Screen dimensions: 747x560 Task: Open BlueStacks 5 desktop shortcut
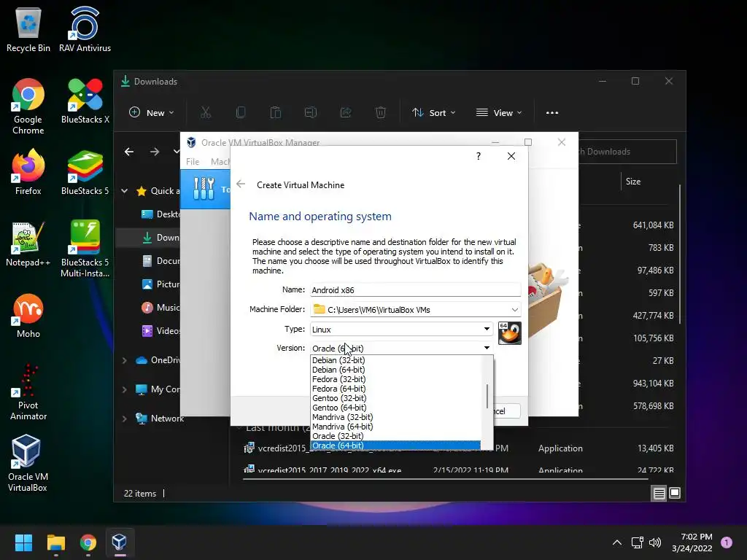point(85,172)
